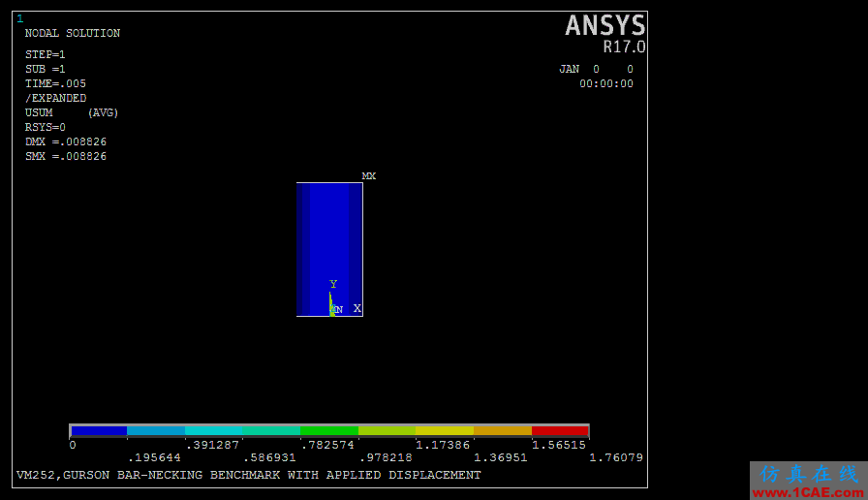Click the cyan legend color swatch
This screenshot has height=500, width=868.
point(214,430)
